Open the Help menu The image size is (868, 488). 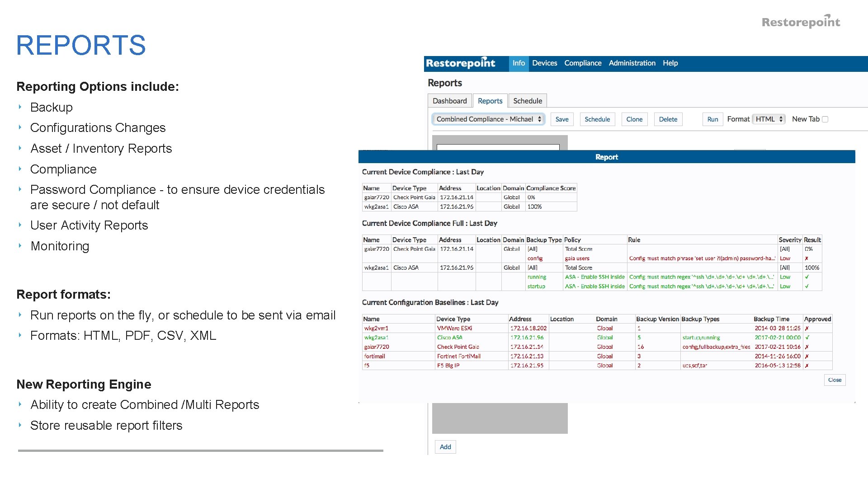670,63
